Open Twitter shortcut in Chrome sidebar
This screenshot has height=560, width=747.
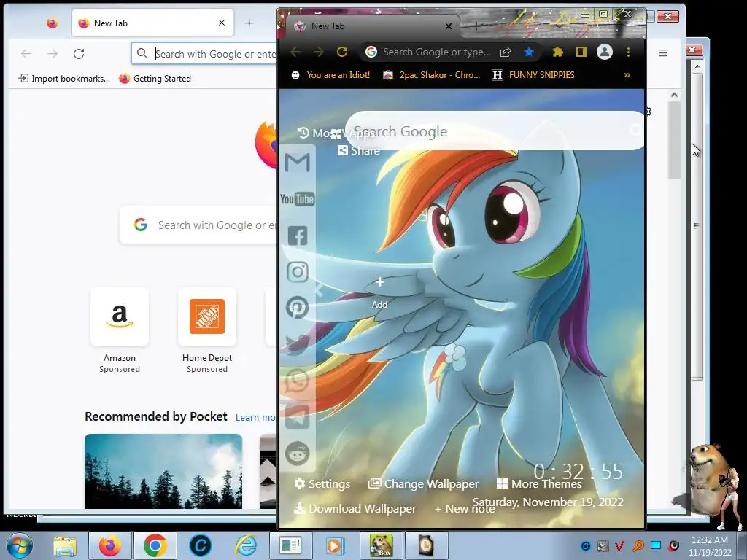[x=298, y=344]
